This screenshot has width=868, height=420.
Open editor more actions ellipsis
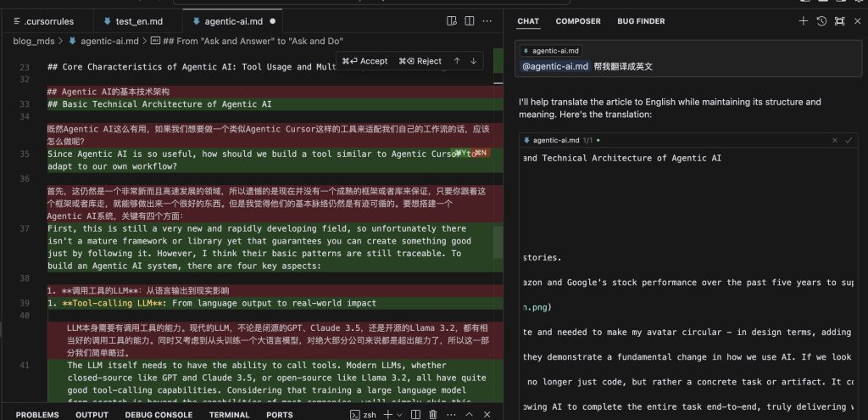pyautogui.click(x=487, y=21)
